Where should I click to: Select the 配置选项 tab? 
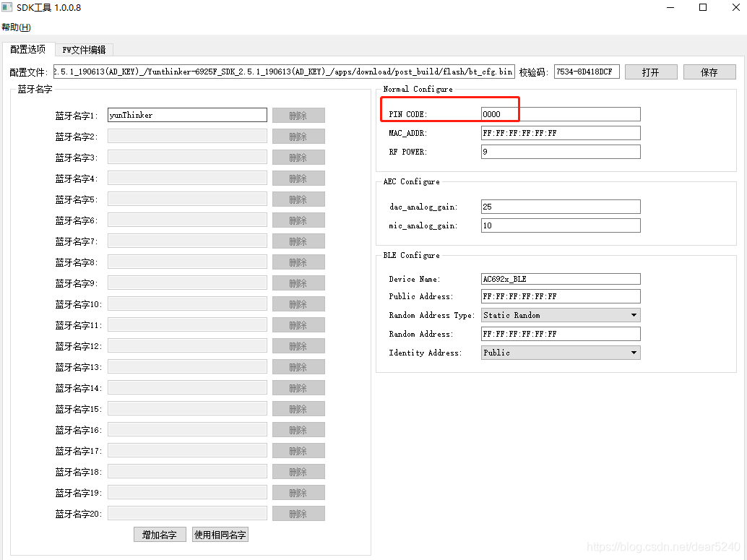[28, 49]
